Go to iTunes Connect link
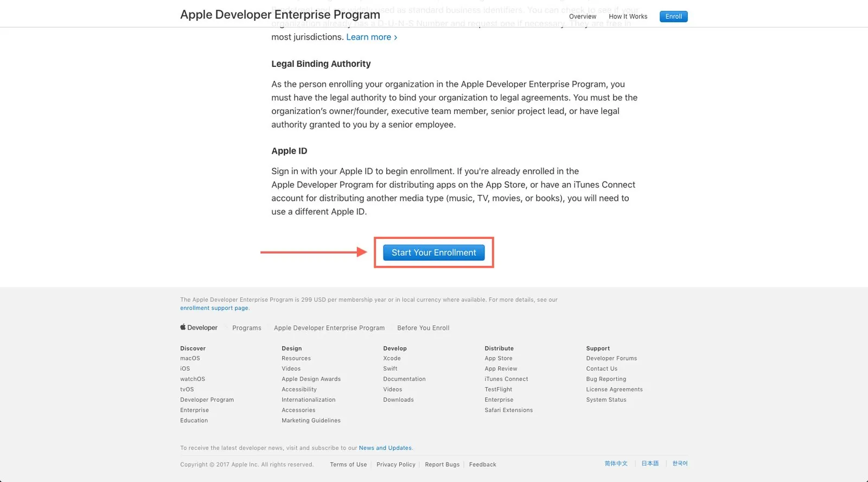The image size is (868, 482). pyautogui.click(x=506, y=379)
